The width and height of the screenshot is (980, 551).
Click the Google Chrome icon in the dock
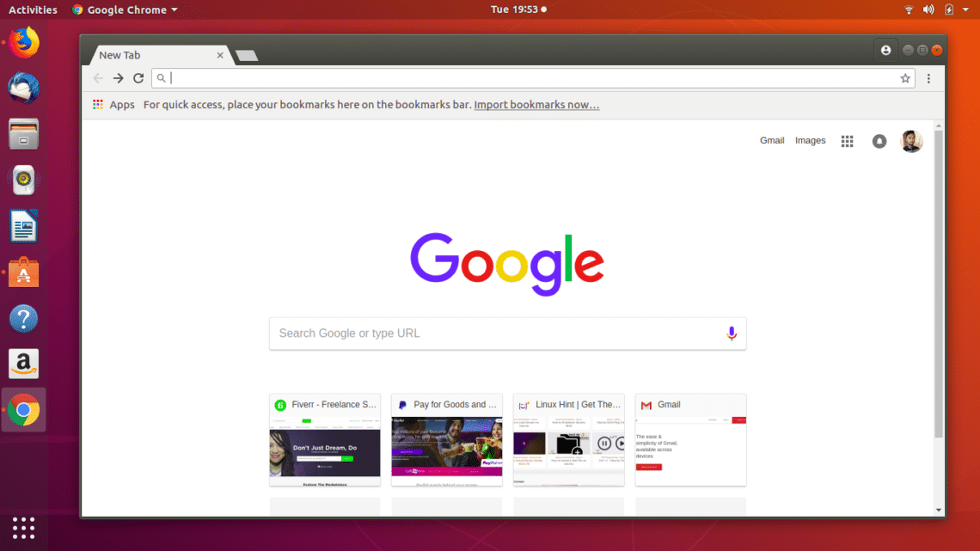(24, 410)
